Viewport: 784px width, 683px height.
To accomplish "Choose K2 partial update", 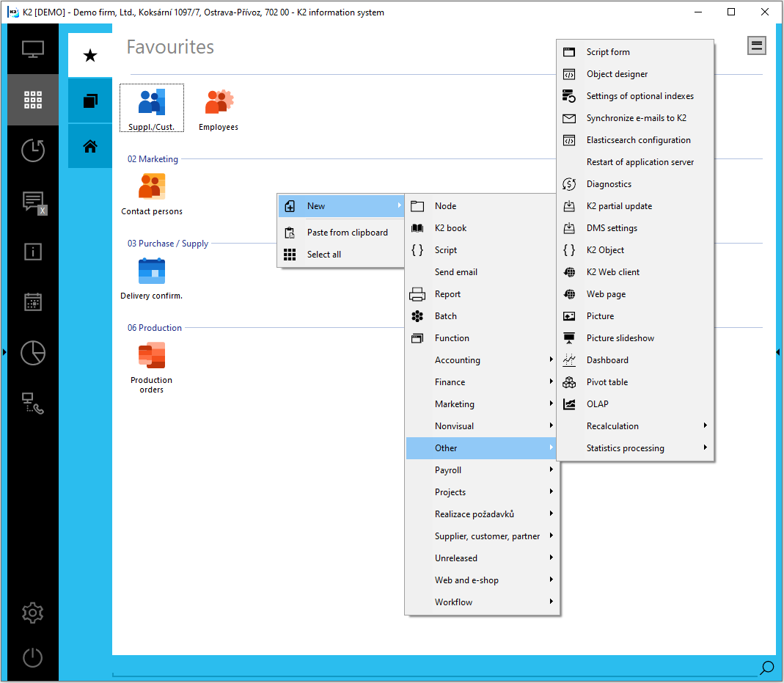I will [x=635, y=206].
